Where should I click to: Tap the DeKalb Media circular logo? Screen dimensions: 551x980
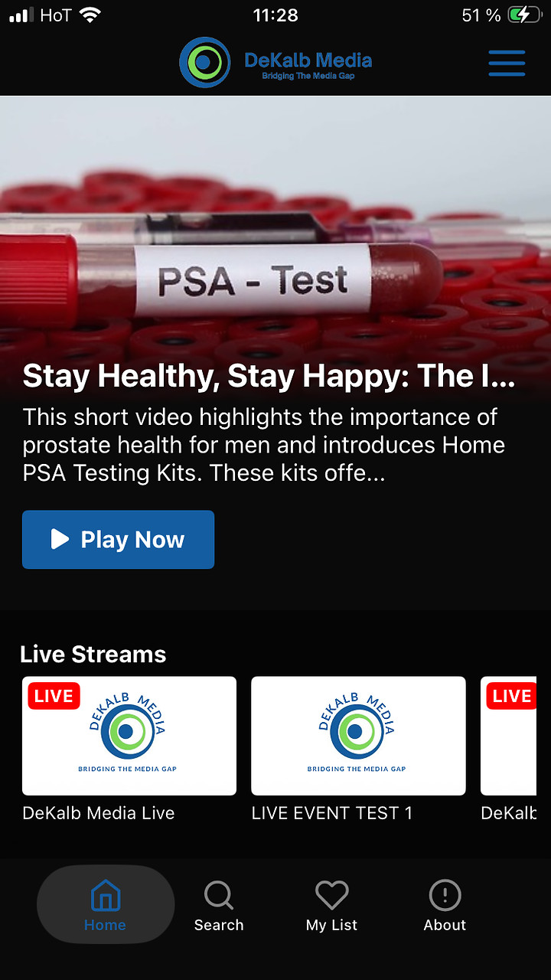coord(205,63)
